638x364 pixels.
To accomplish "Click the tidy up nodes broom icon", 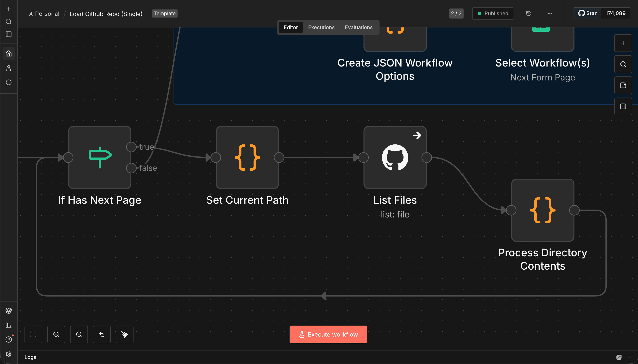I will (x=124, y=334).
